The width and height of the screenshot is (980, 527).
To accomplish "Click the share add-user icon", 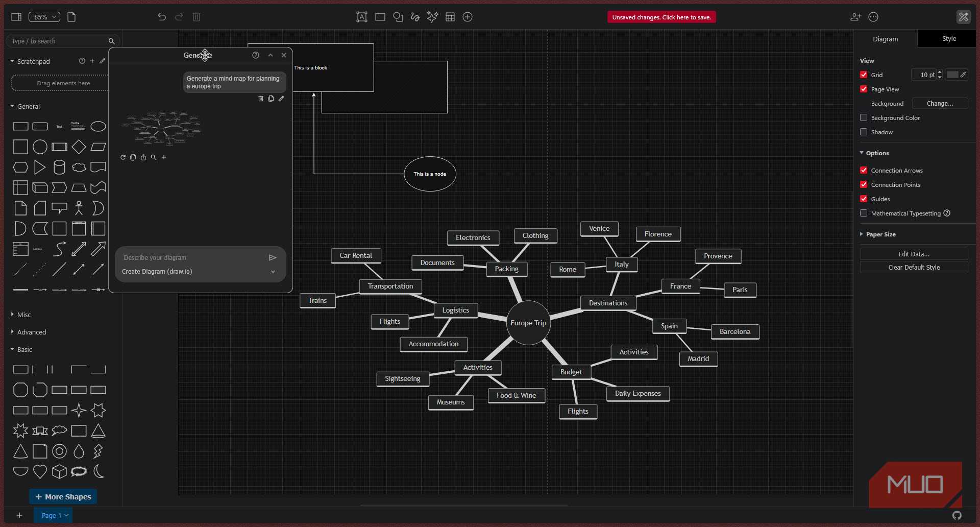I will pyautogui.click(x=856, y=17).
